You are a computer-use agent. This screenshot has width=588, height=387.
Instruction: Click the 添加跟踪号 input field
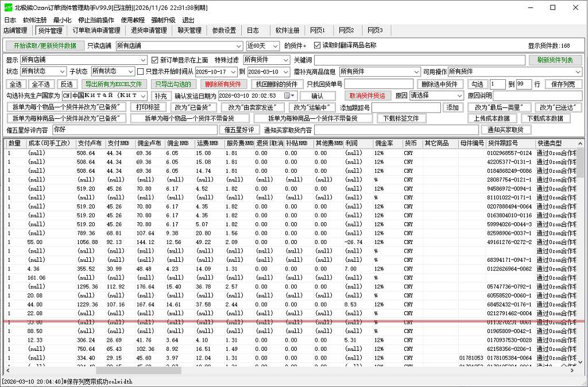[x=406, y=107]
